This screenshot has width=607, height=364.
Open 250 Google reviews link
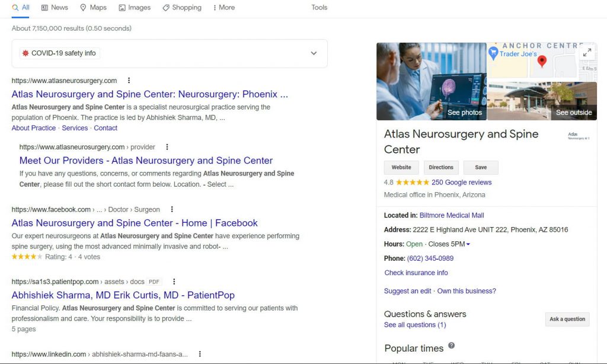pos(461,183)
